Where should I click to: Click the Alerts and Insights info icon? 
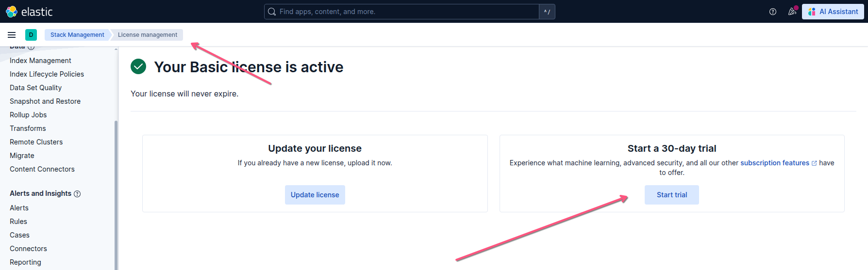coord(77,194)
